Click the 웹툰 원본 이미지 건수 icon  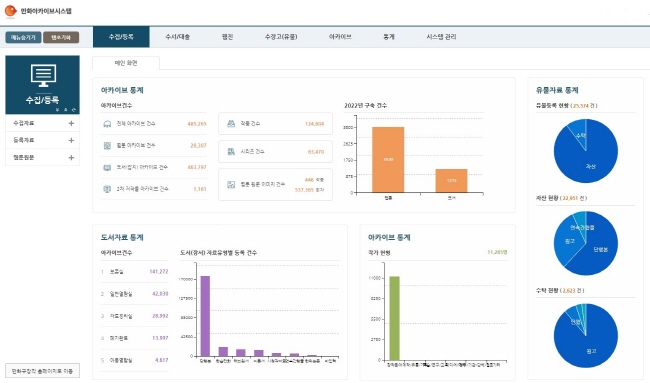click(231, 184)
